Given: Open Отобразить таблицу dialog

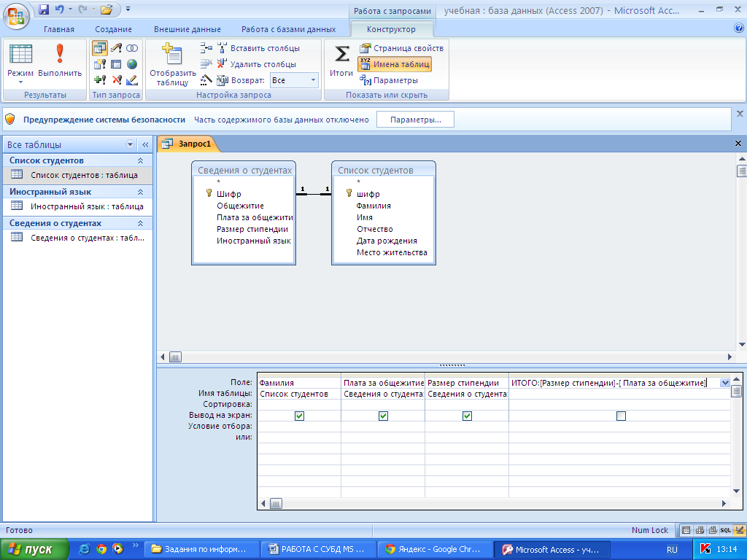Looking at the screenshot, I should tap(172, 64).
